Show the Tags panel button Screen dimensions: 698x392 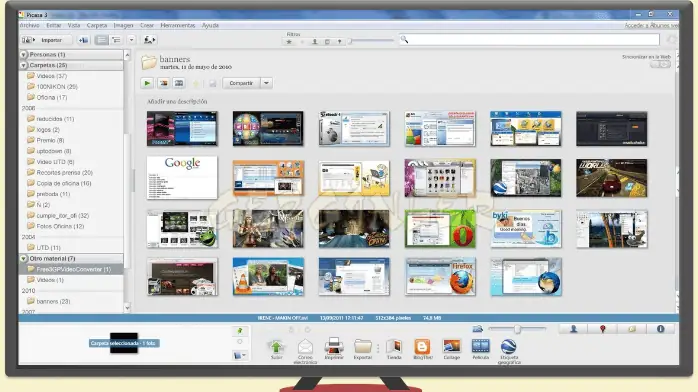pyautogui.click(x=631, y=329)
